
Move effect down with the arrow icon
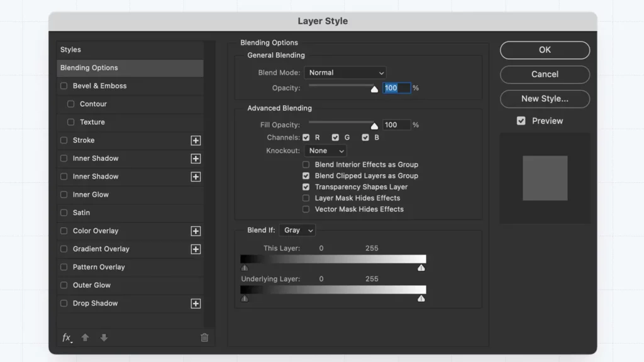click(x=104, y=337)
